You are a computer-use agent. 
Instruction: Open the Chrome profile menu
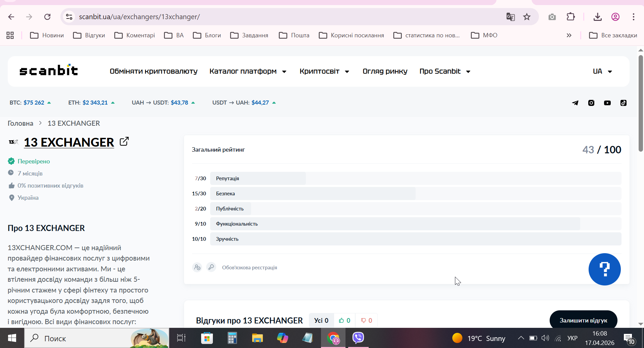pyautogui.click(x=615, y=17)
